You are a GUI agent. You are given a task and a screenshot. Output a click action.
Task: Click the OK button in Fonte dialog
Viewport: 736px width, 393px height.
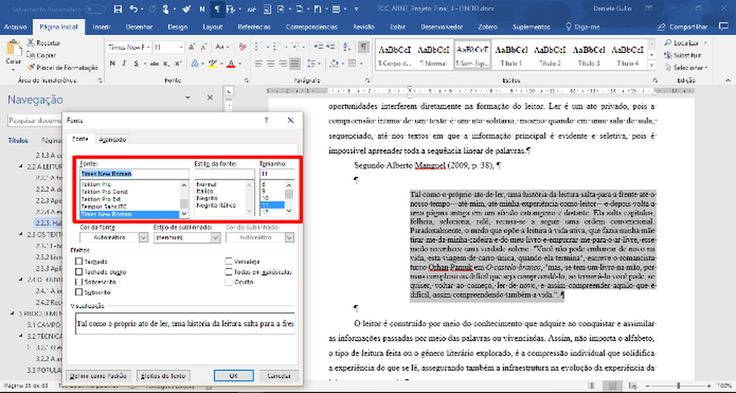[234, 376]
